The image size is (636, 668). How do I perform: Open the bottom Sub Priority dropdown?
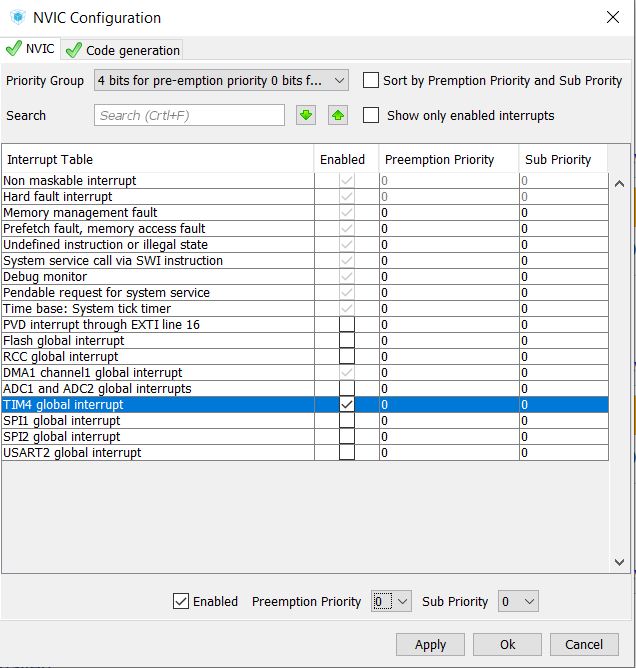(x=518, y=601)
